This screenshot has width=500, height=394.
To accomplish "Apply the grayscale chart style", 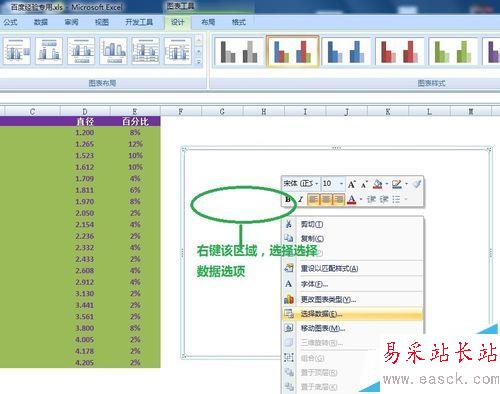I will click(239, 52).
